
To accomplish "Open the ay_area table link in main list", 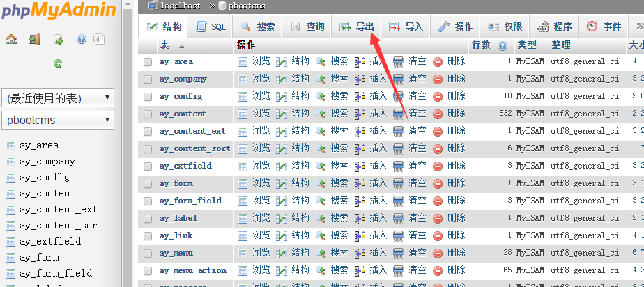I will pos(176,62).
